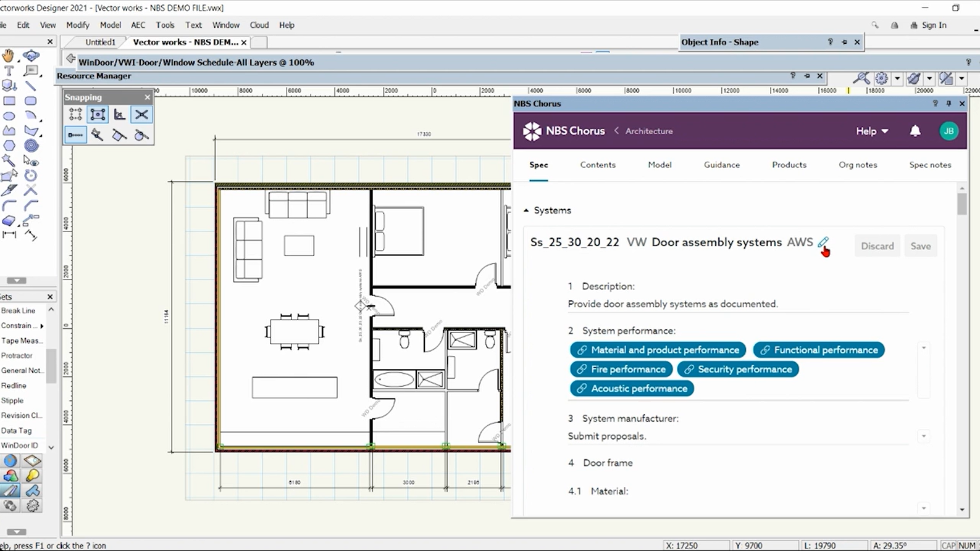This screenshot has height=551, width=980.
Task: Click the NBS Chorus panel vertical scrollbar
Action: (x=961, y=204)
